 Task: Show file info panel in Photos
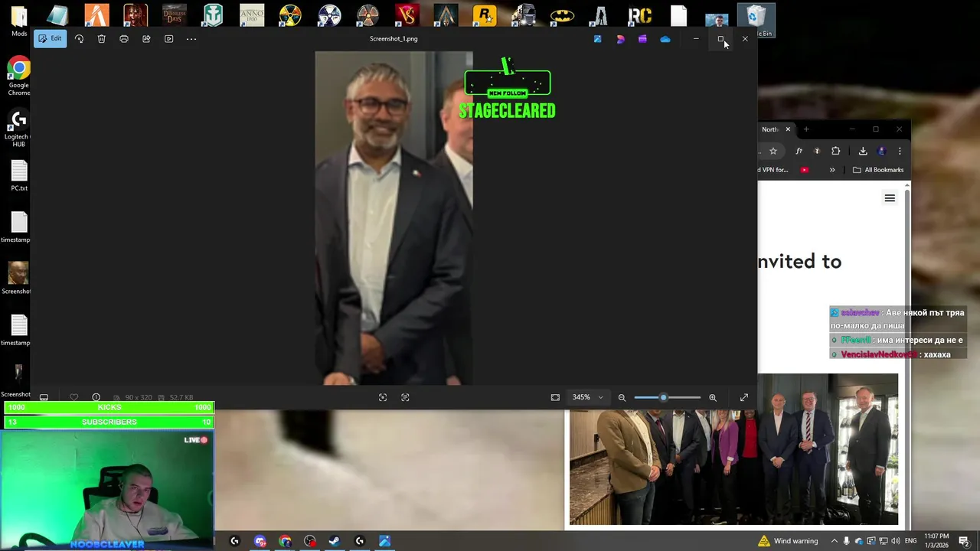coord(96,397)
